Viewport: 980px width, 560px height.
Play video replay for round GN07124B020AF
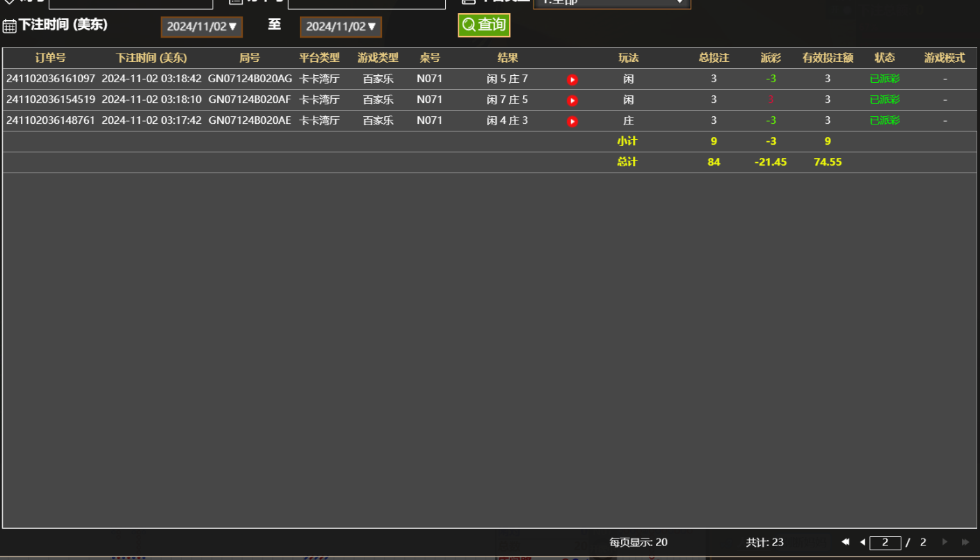point(572,101)
